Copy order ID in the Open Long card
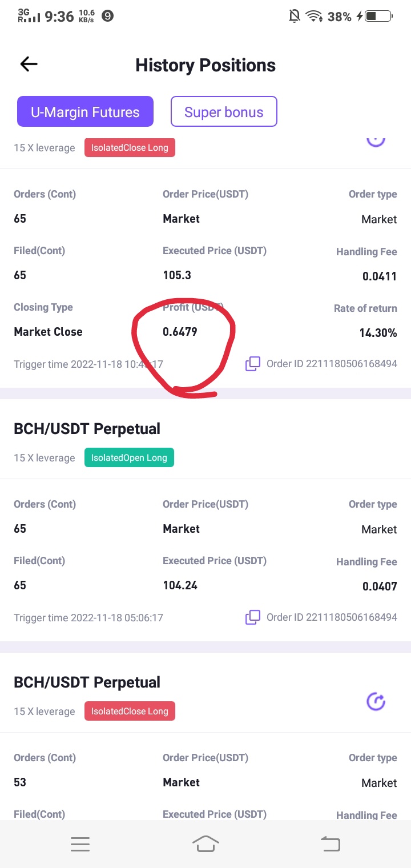 point(253,617)
